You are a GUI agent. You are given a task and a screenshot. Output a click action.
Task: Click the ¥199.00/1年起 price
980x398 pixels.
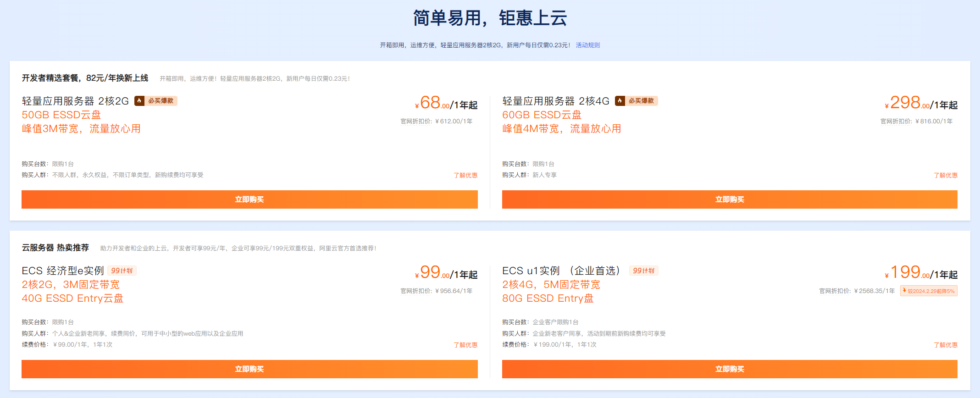tap(921, 272)
